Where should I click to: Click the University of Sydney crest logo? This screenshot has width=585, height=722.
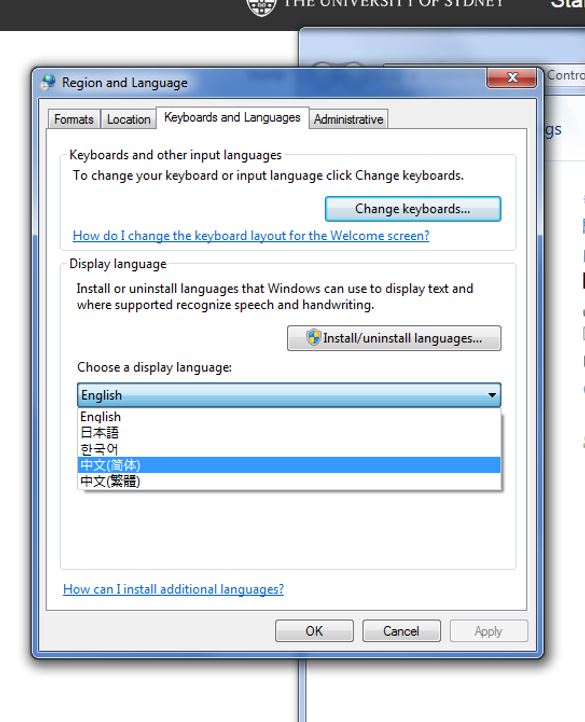pyautogui.click(x=261, y=6)
